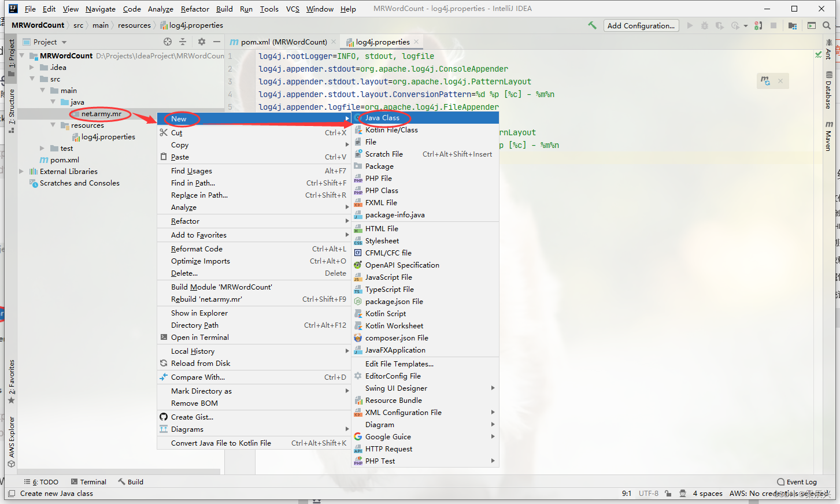Open Project Structure toolbar icon
Image resolution: width=840 pixels, height=504 pixels.
point(793,25)
